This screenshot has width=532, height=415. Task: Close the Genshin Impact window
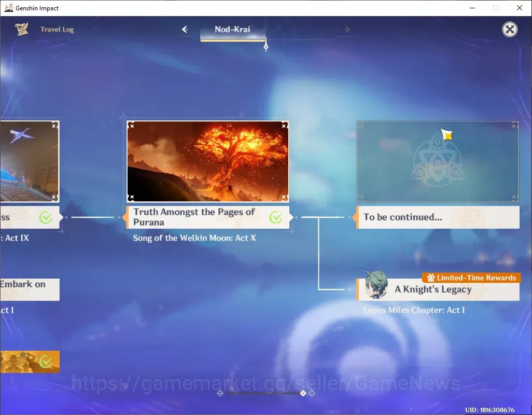coord(520,8)
